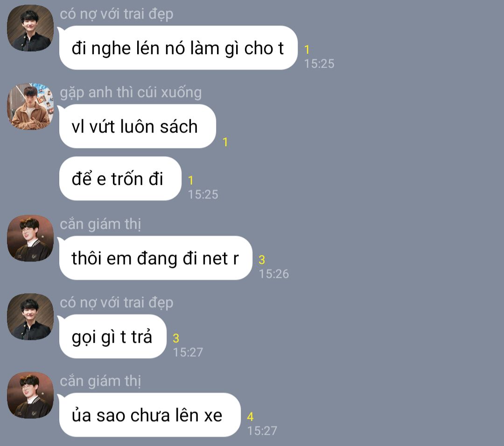
Task: Click sender name 'gặp anh thì cúi xuống'
Action: pos(131,92)
